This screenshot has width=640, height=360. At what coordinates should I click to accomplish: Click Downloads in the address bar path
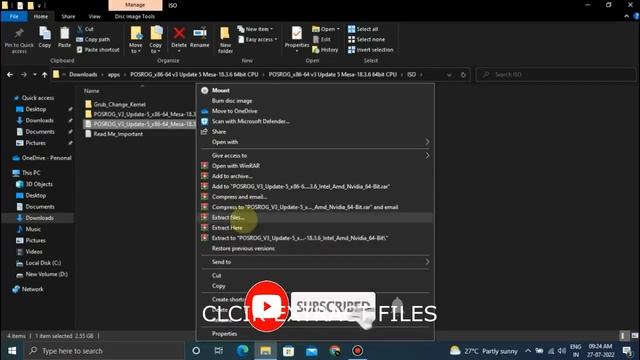(83, 75)
